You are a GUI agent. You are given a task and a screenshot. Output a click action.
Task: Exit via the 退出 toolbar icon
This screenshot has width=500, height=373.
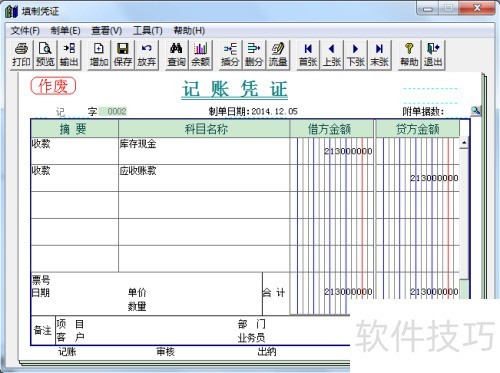tap(433, 55)
